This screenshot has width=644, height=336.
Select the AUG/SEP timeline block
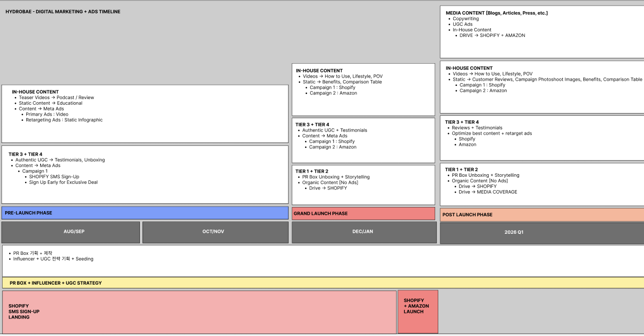click(x=70, y=232)
